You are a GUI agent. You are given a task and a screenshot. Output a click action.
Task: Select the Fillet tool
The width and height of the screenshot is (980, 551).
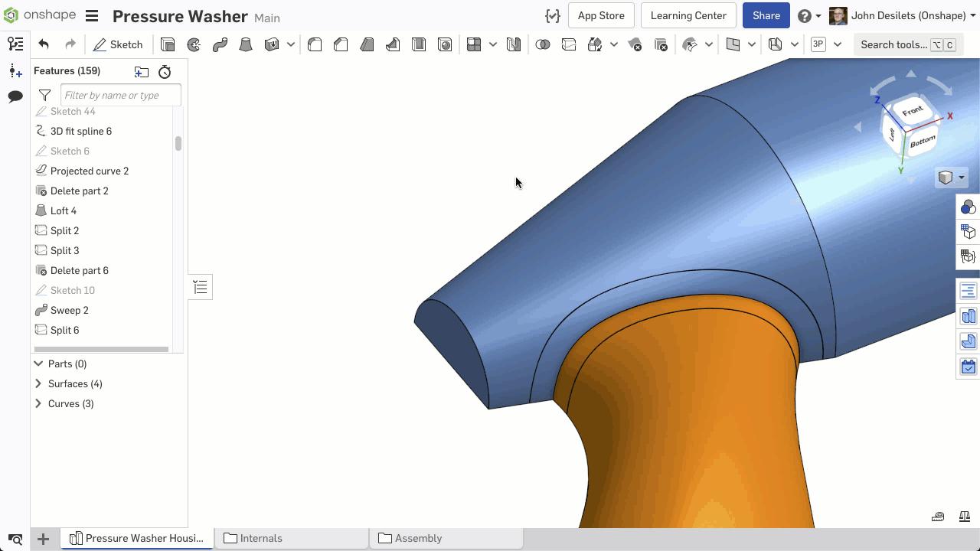(x=315, y=44)
